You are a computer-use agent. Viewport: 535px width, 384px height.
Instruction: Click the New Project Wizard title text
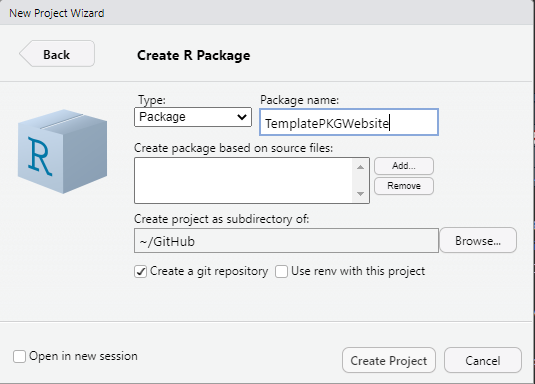(x=57, y=13)
